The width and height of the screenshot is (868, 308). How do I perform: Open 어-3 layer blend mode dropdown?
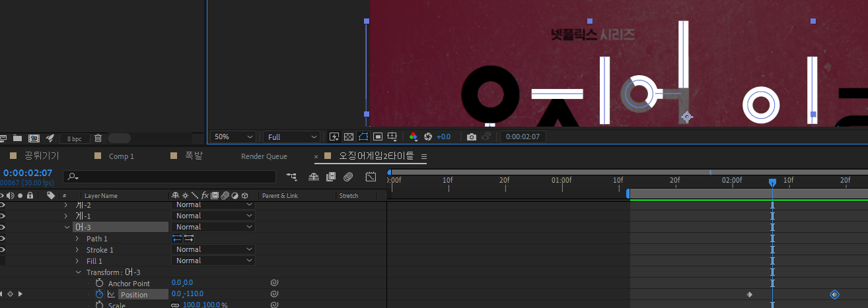click(213, 227)
